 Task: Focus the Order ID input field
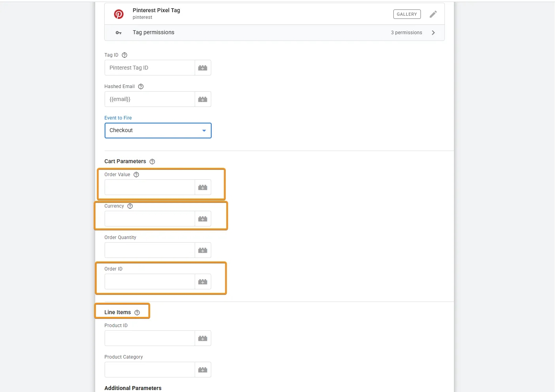click(150, 282)
